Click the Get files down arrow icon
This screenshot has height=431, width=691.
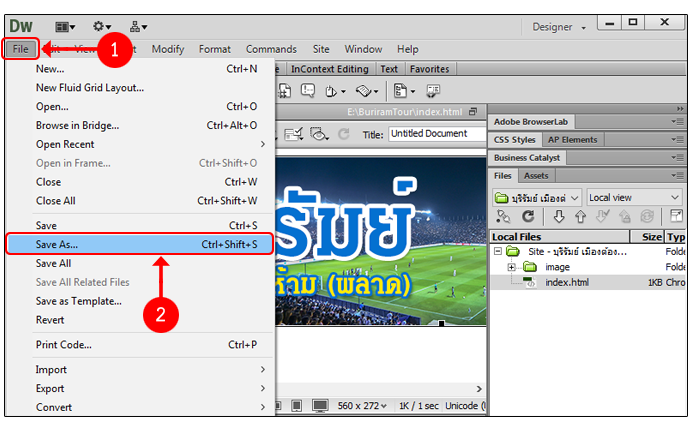click(x=559, y=216)
